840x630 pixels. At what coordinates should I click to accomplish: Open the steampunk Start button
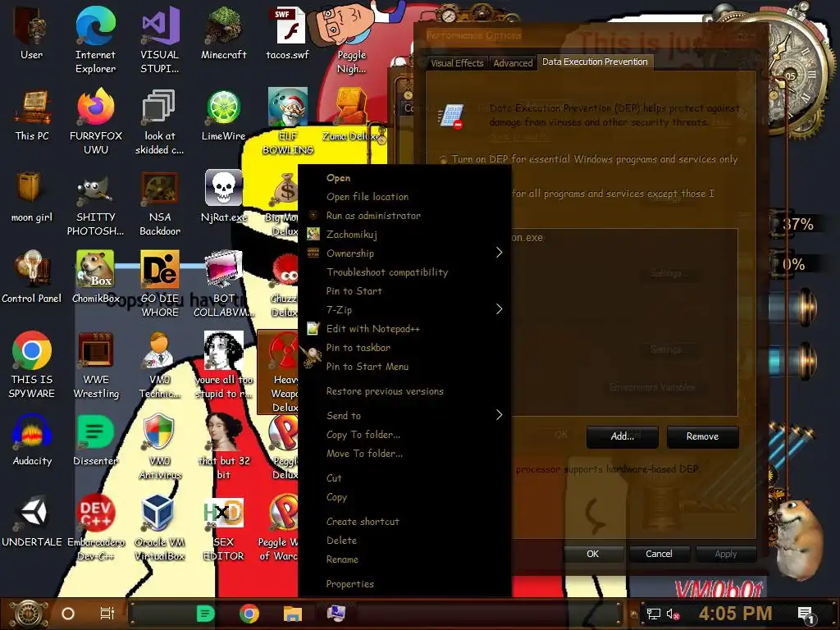click(x=30, y=614)
